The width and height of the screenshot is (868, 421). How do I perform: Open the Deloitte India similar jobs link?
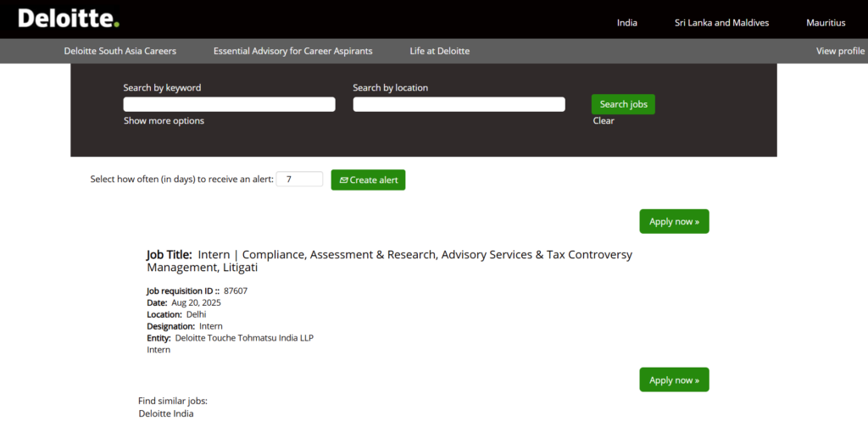click(x=166, y=413)
